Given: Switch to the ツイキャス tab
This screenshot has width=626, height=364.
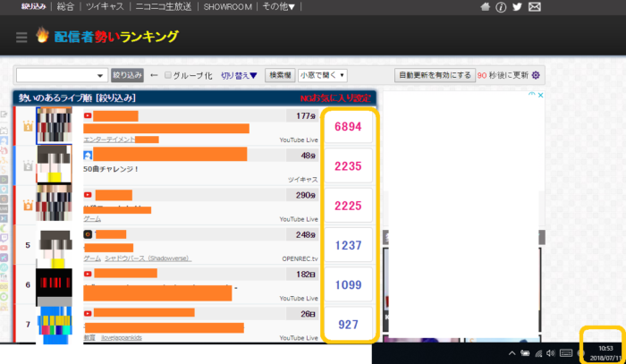Looking at the screenshot, I should click(x=106, y=7).
